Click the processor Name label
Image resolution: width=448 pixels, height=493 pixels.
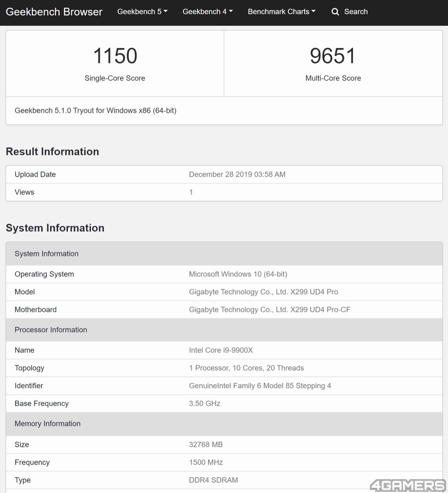point(24,350)
